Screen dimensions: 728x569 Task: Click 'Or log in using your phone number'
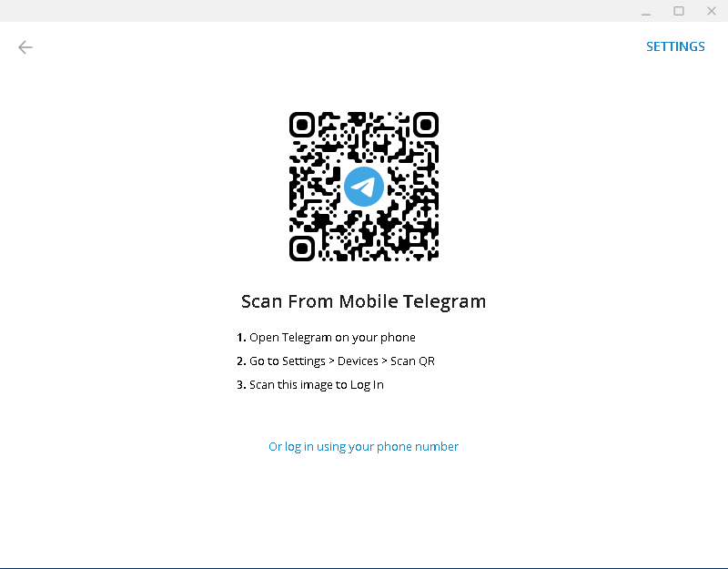[363, 446]
